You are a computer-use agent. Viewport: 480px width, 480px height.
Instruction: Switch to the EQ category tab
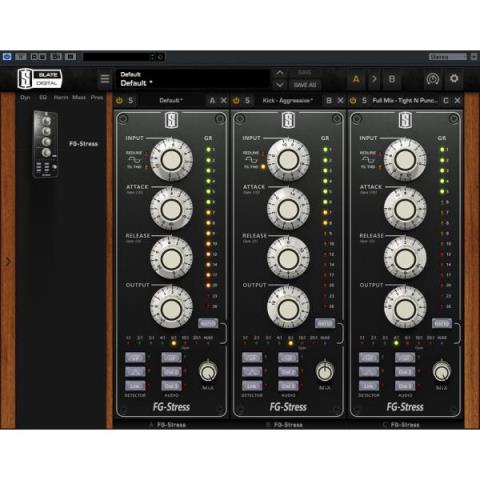tap(43, 98)
